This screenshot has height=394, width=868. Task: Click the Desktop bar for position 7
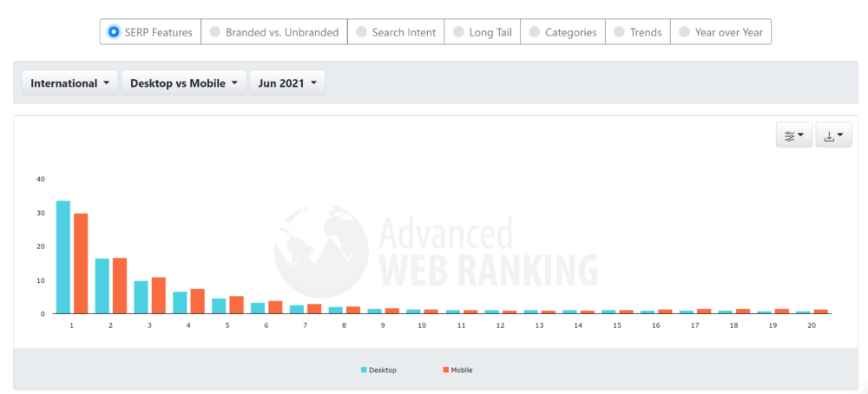[x=297, y=309]
